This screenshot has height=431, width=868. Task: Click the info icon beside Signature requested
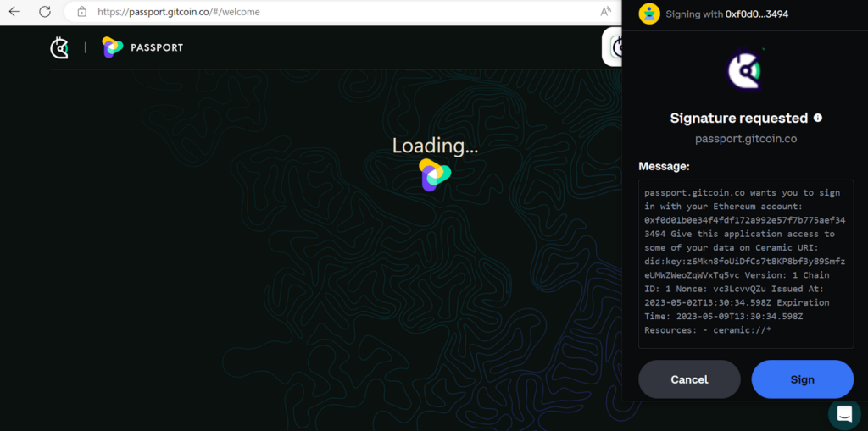[818, 118]
